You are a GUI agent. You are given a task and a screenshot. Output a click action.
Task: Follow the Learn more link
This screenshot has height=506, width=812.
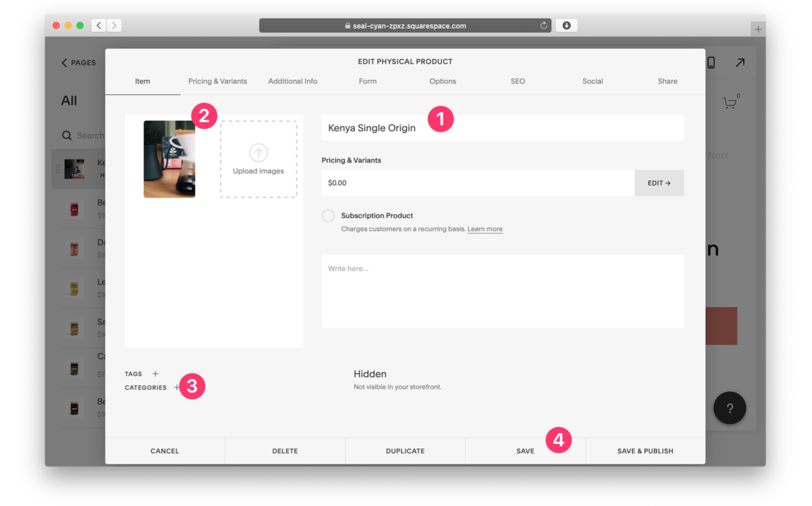coord(484,229)
